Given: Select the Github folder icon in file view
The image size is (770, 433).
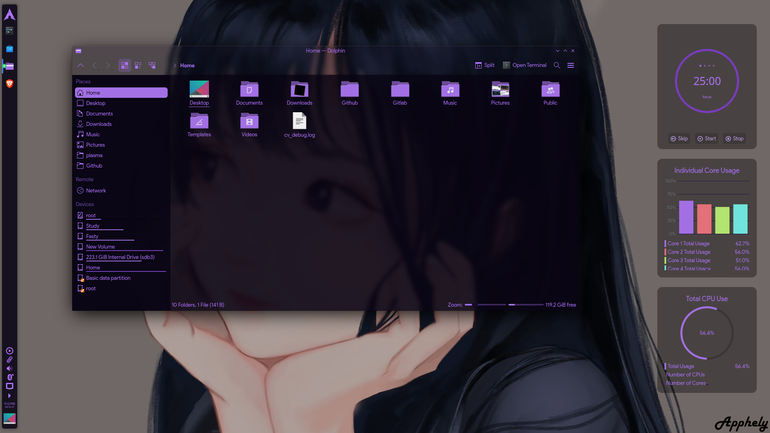Looking at the screenshot, I should 350,89.
